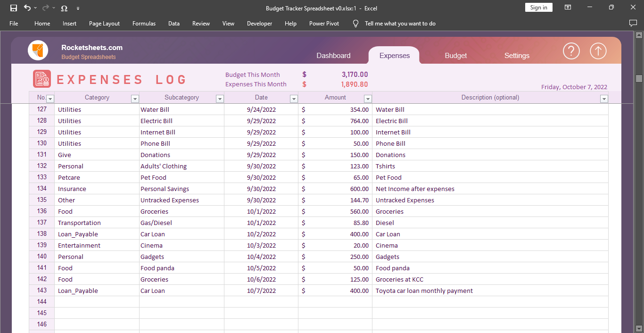Open the Amount column filter dropdown
Viewport: 644px width, 333px height.
(368, 99)
